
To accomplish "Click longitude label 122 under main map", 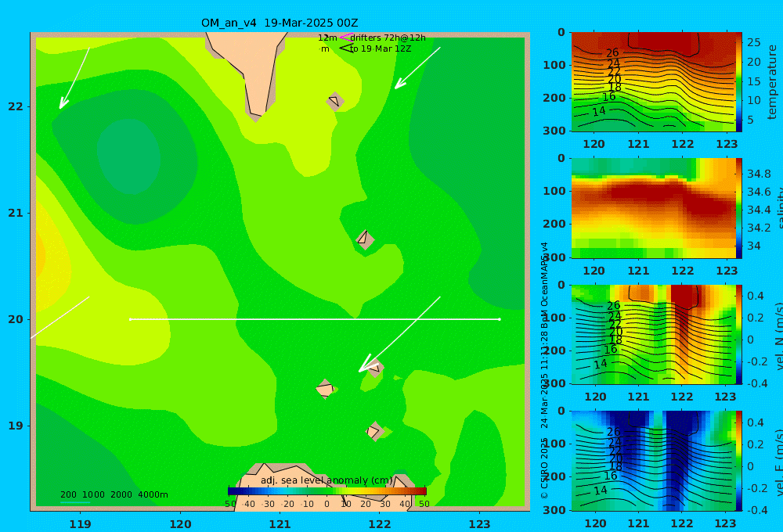I will 380,524.
